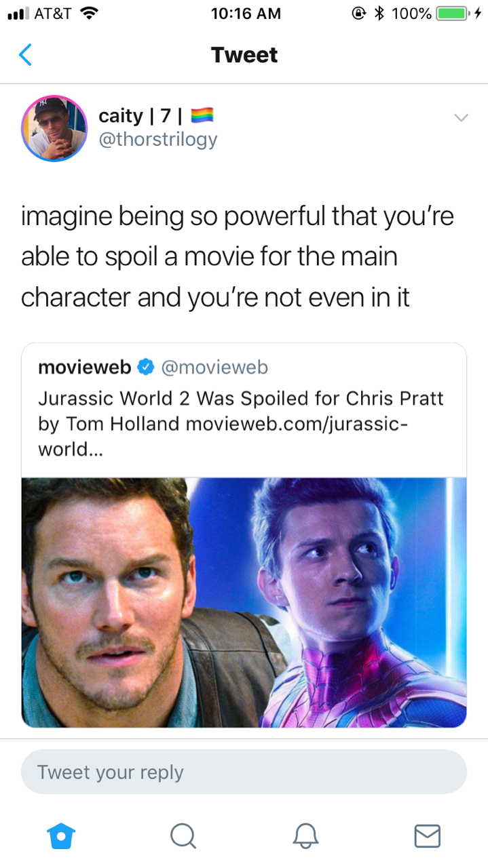The image size is (488, 868).
Task: Open Search with the magnifying glass icon
Action: (x=183, y=835)
